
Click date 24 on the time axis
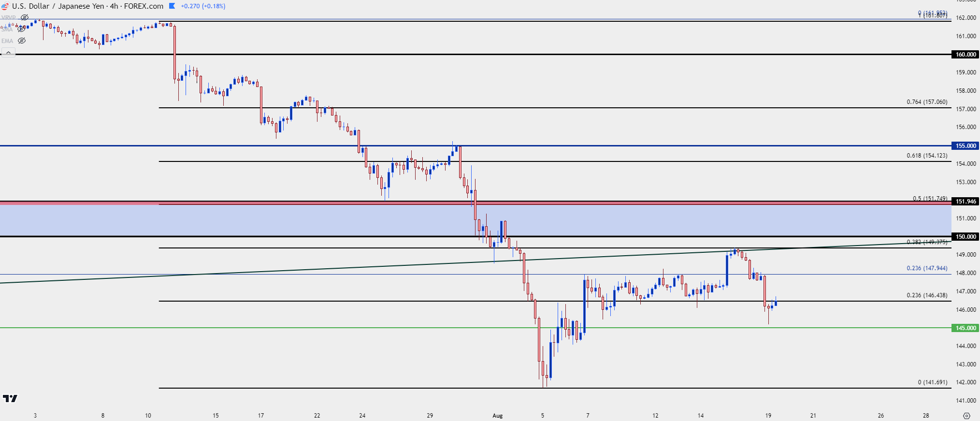tap(362, 416)
